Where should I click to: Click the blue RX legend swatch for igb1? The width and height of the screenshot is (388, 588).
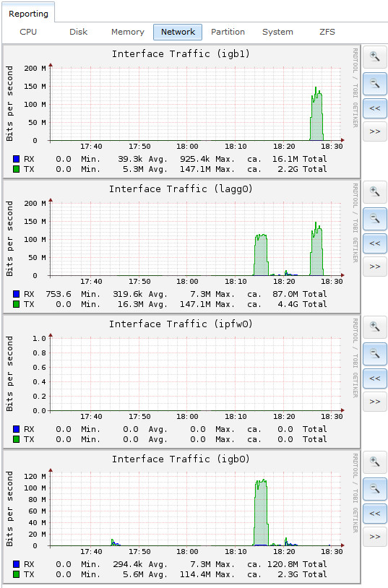pyautogui.click(x=16, y=159)
